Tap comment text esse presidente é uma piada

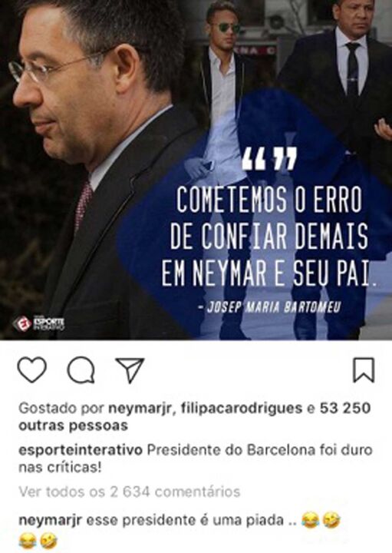[x=185, y=521]
